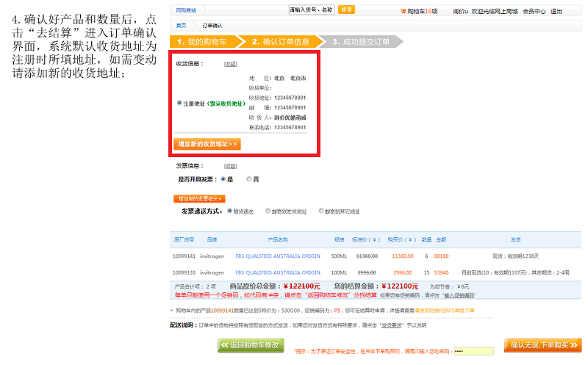The height and width of the screenshot is (365, 588).
Task: Select the 注册地址 default address radio button
Action: [179, 103]
